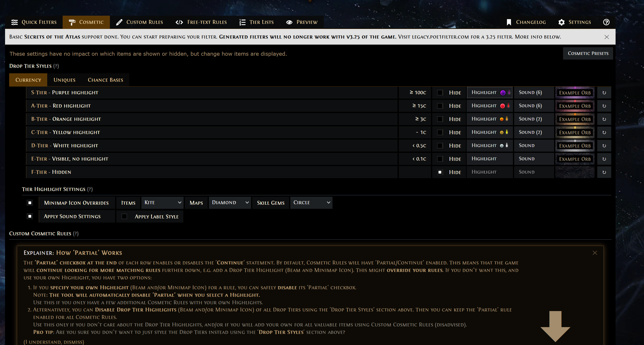Screen dimensions: 644x345
Task: Open the Tier Lists tab
Action: pos(257,22)
